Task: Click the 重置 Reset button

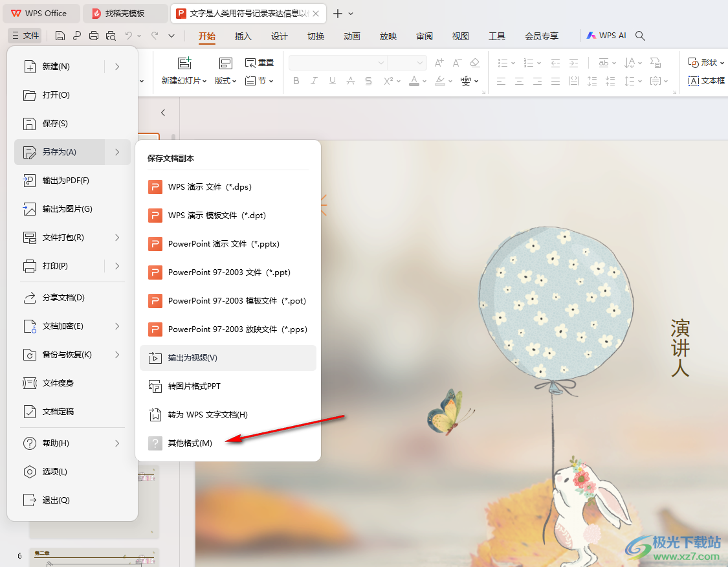Action: click(259, 63)
